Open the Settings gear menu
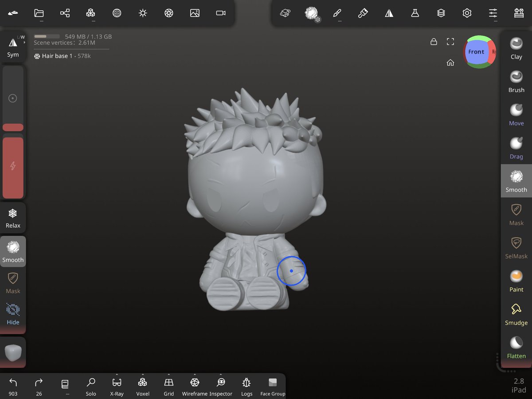The height and width of the screenshot is (399, 532). coord(467,13)
